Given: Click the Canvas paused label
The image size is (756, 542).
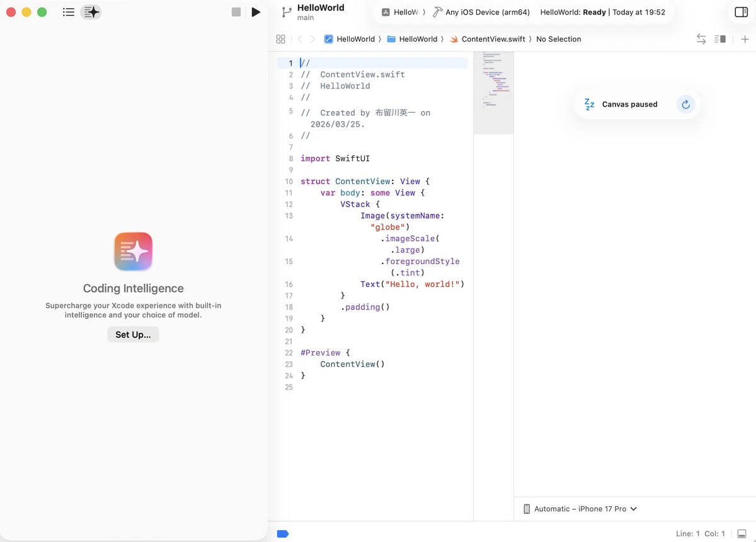Looking at the screenshot, I should [629, 105].
